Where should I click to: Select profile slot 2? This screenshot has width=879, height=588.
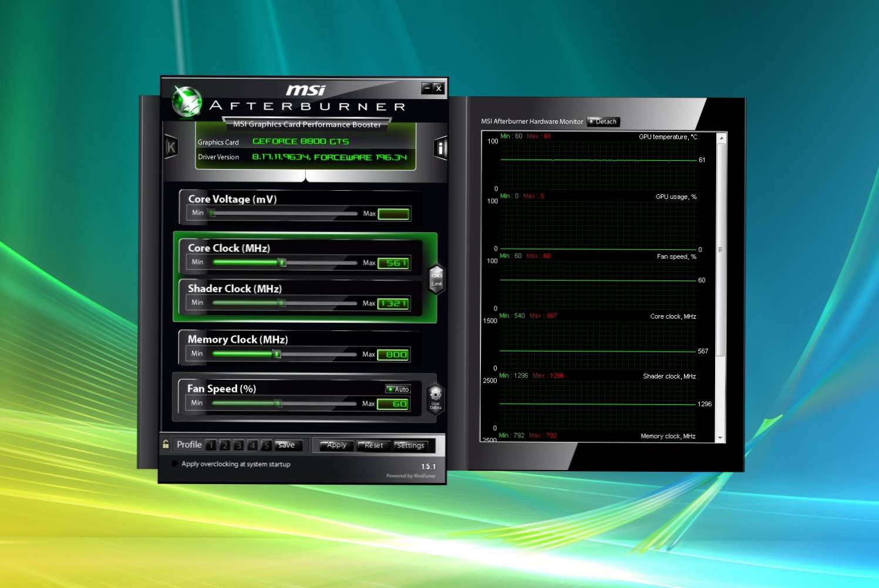pyautogui.click(x=224, y=445)
